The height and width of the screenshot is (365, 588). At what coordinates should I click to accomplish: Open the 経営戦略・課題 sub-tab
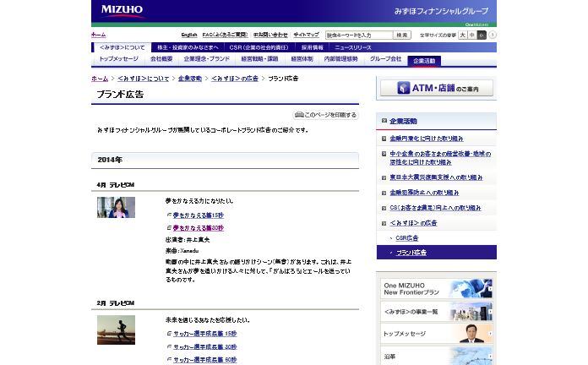259,59
